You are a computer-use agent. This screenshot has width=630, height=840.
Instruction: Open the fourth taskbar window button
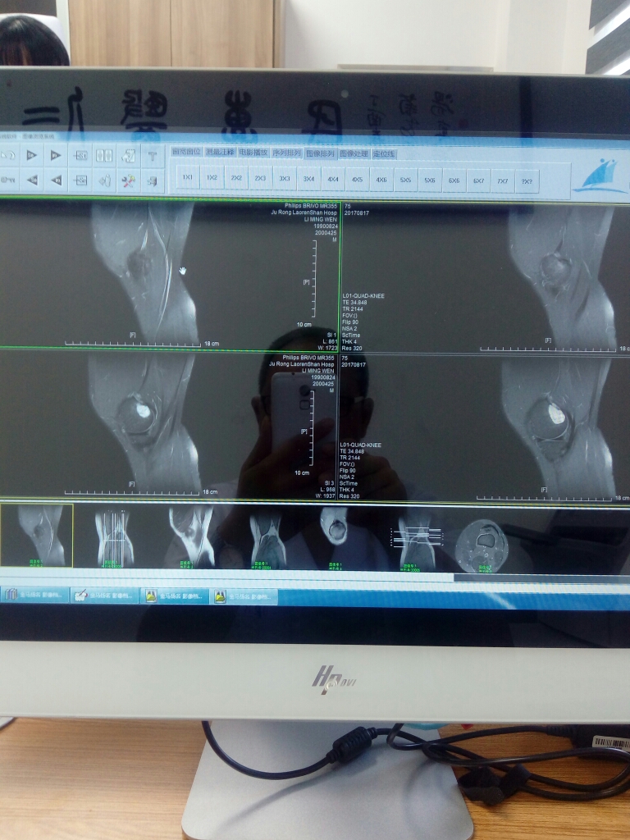[244, 596]
